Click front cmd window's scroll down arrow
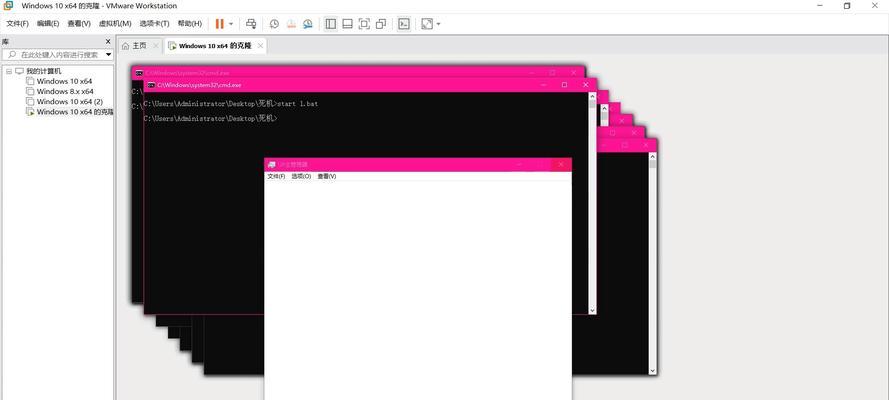Image resolution: width=889 pixels, height=400 pixels. click(592, 310)
